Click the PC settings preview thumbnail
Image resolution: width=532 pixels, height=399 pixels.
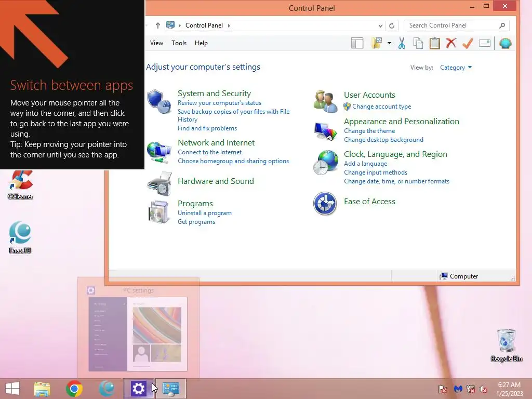coord(138,334)
